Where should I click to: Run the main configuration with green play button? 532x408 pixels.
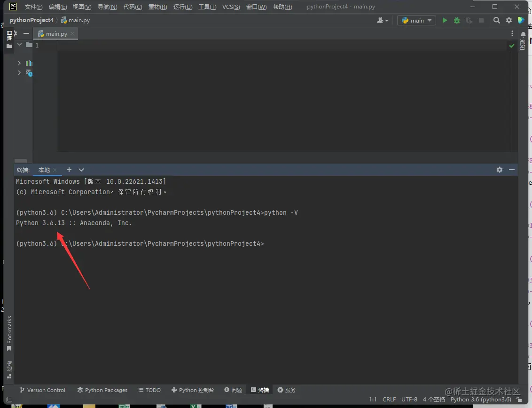[x=445, y=20]
